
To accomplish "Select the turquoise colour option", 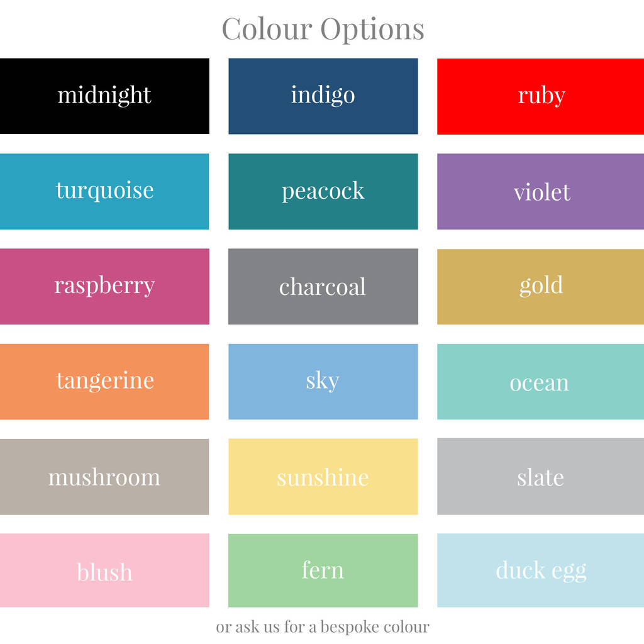I will coord(104,191).
